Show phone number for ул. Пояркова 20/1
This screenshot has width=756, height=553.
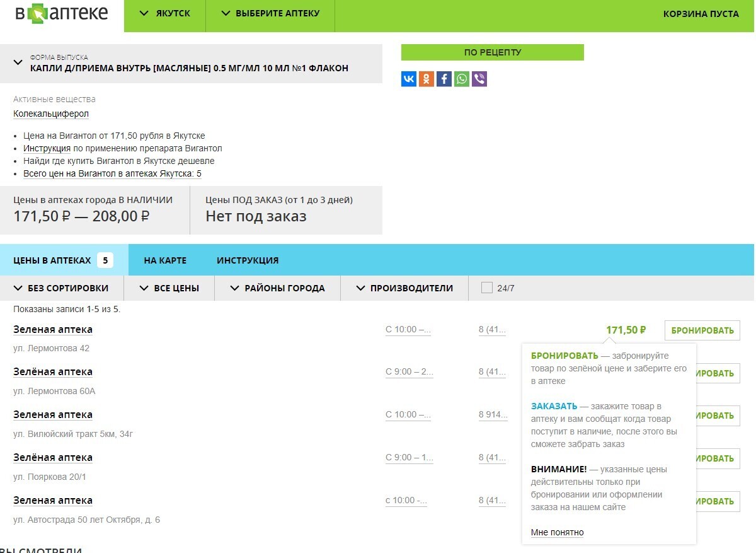tap(492, 457)
